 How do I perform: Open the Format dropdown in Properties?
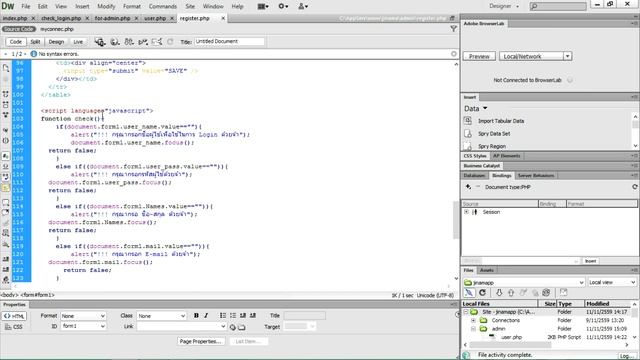coord(83,316)
